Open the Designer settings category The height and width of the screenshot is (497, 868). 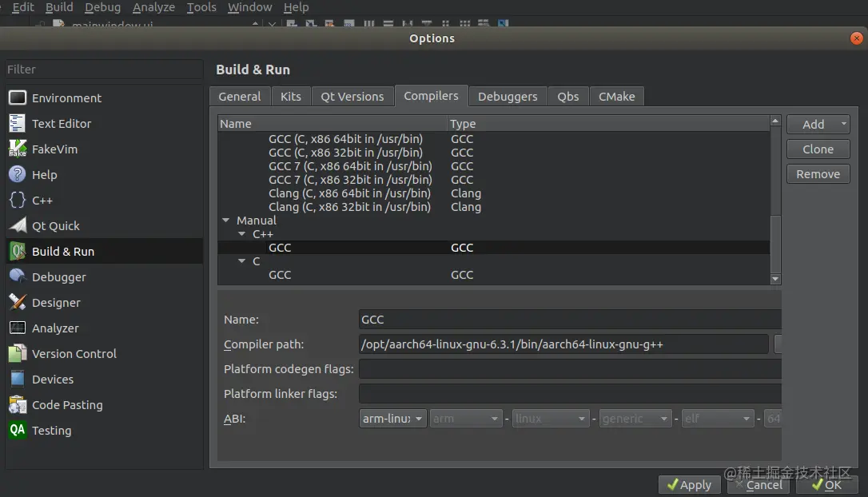pyautogui.click(x=104, y=302)
